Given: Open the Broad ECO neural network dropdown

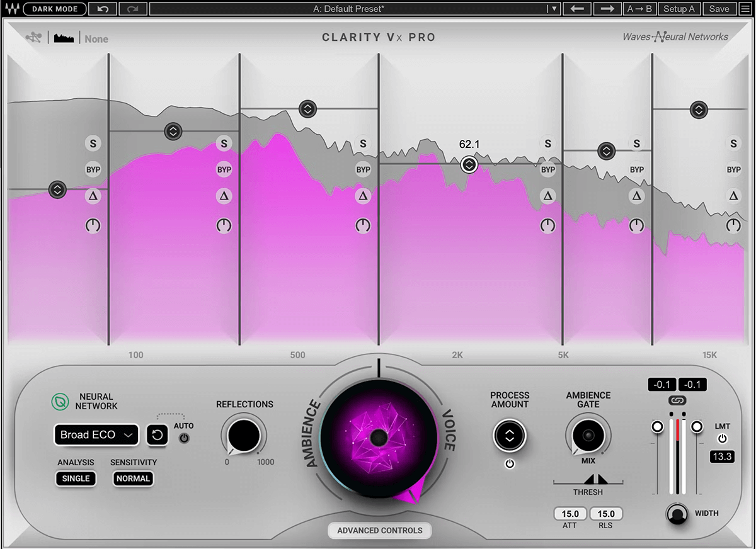Looking at the screenshot, I should (96, 435).
